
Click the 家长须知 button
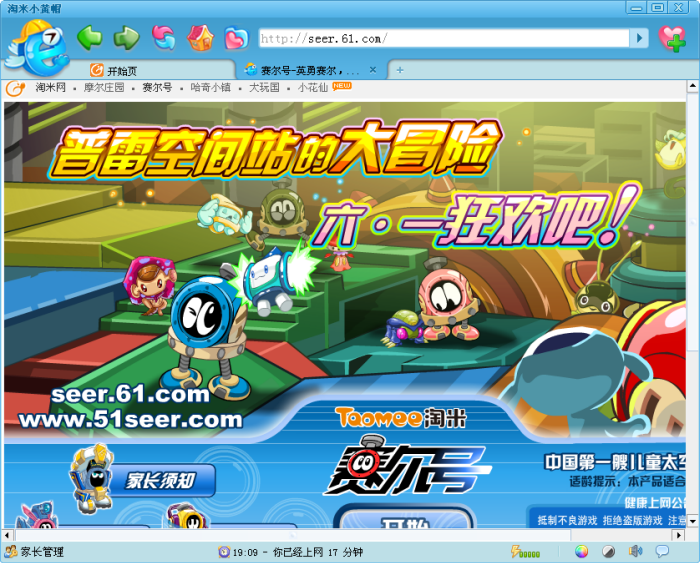point(162,480)
